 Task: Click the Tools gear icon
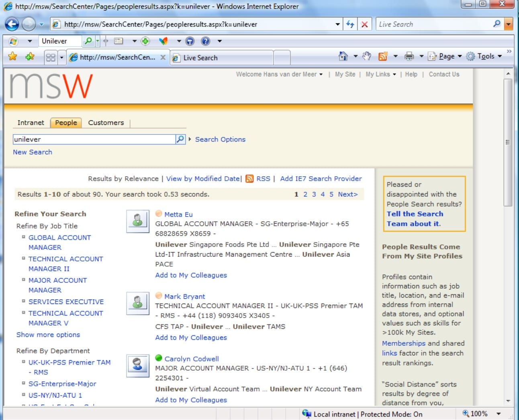tap(470, 57)
